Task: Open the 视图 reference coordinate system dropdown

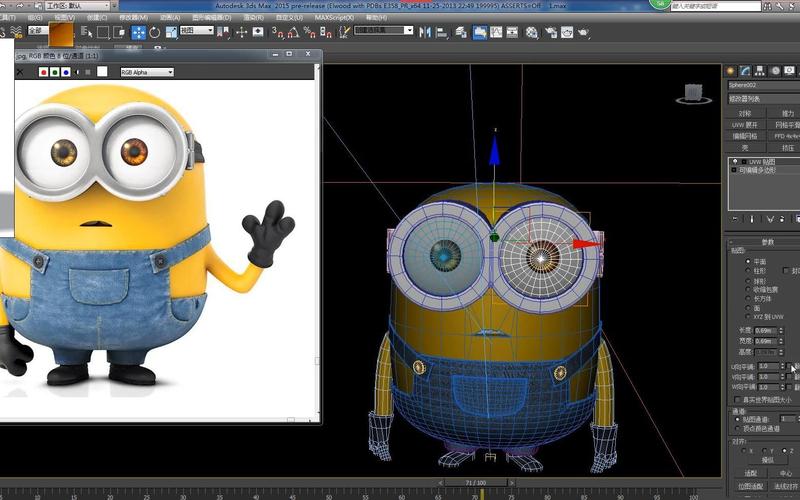Action: tap(196, 31)
